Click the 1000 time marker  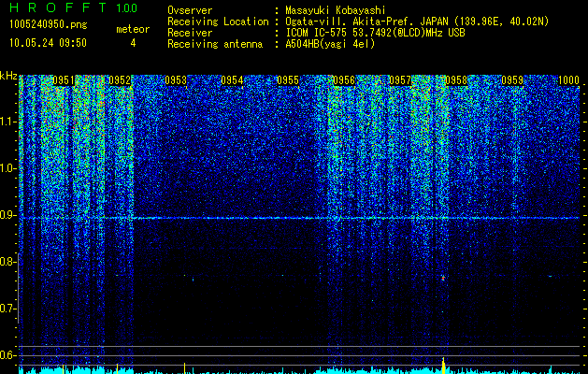click(x=569, y=80)
